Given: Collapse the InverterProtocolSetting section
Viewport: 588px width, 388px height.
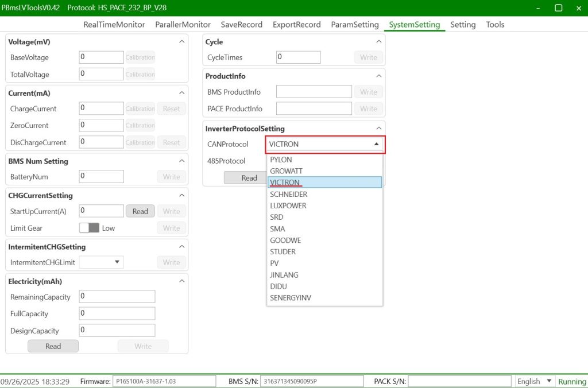Looking at the screenshot, I should point(378,129).
